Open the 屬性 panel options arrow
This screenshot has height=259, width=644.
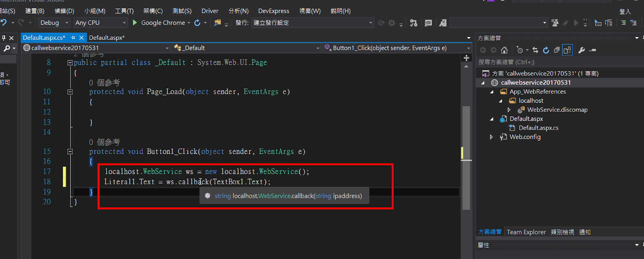click(637, 245)
